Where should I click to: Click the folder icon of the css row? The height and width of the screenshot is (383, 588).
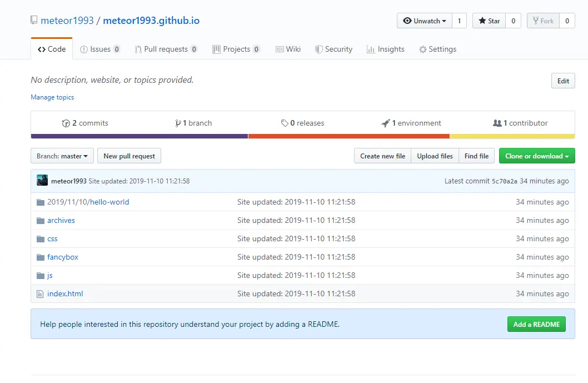pyautogui.click(x=41, y=239)
